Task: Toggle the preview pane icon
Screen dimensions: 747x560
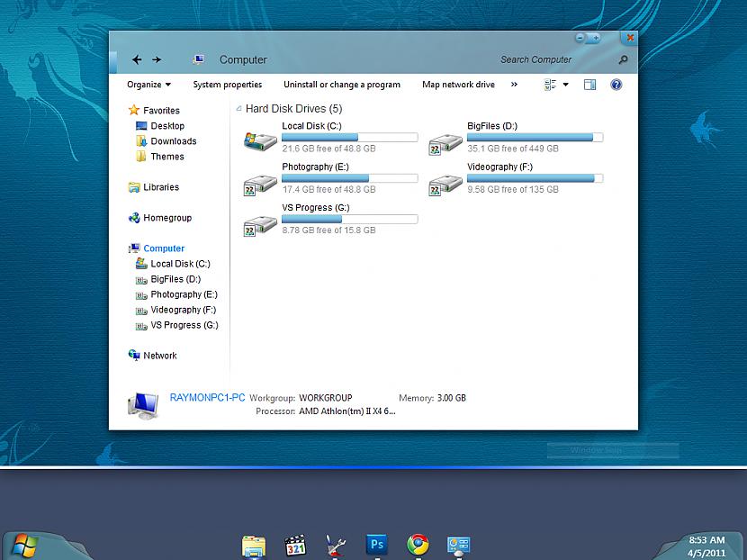Action: pos(589,85)
